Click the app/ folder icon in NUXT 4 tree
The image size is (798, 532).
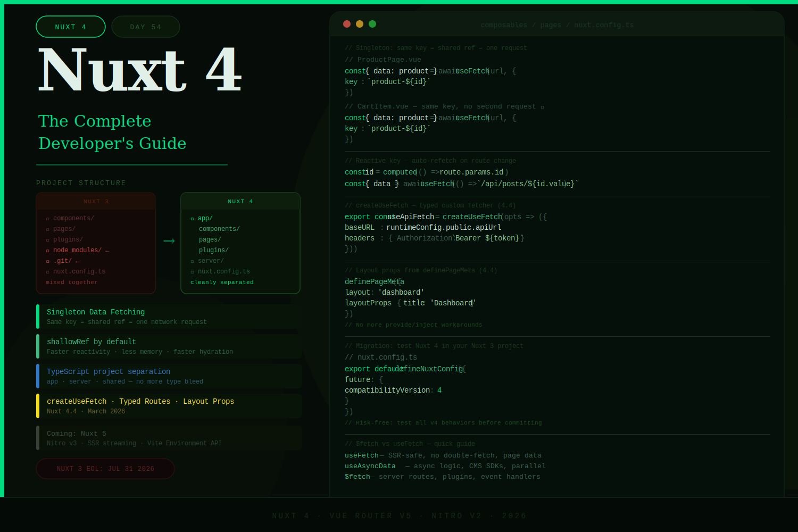click(x=192, y=218)
